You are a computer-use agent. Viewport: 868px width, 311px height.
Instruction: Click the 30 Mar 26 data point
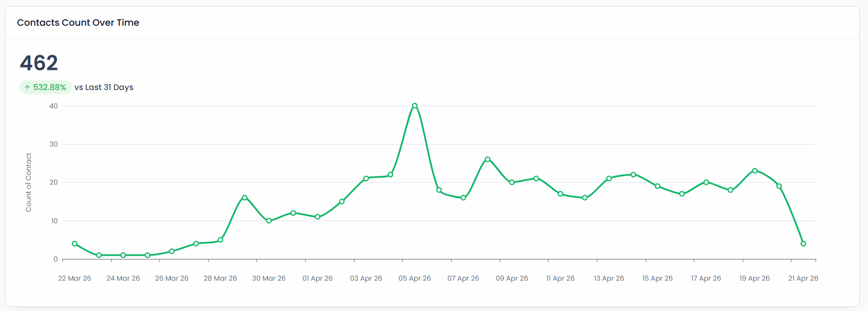269,221
